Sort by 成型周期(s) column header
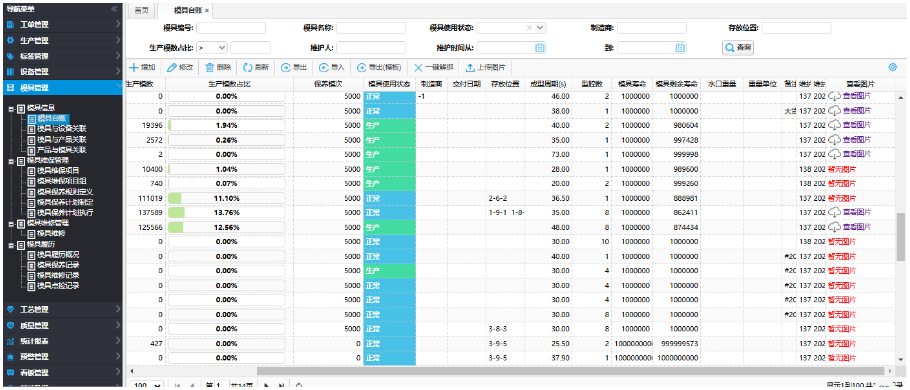 click(548, 84)
